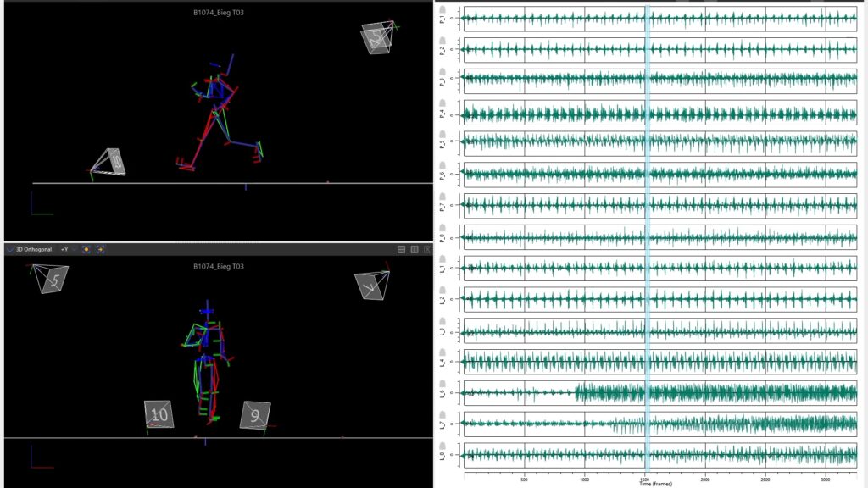Click the zoom-to-fit view icon
868x488 pixels.
pos(86,250)
